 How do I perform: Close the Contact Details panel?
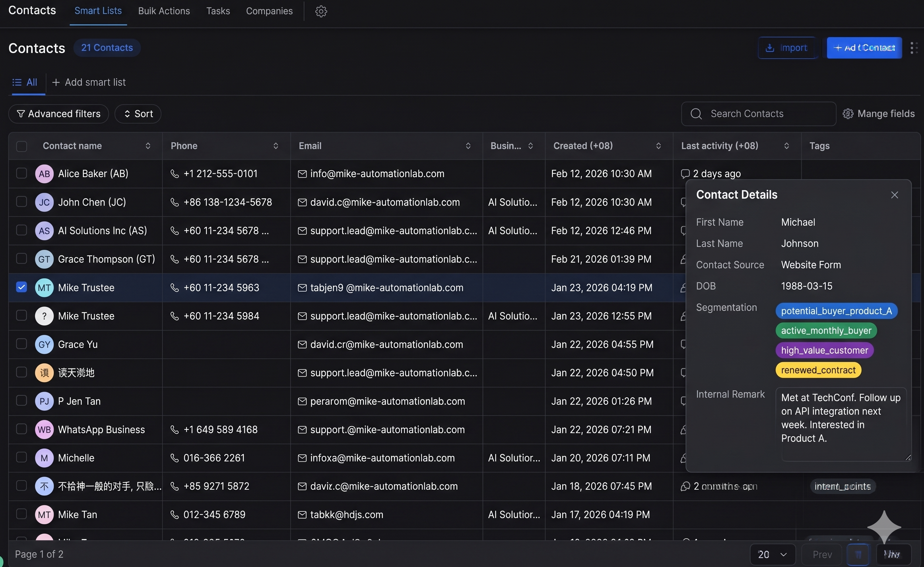tap(894, 195)
